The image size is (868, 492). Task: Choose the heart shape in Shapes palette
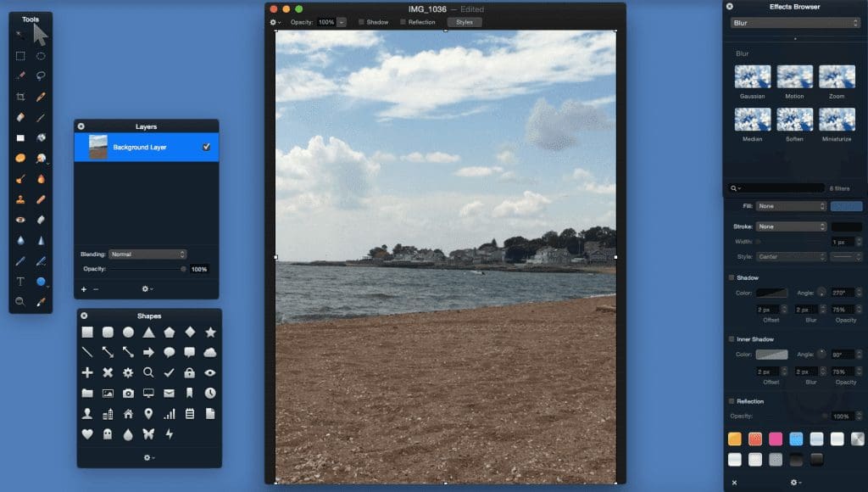coord(87,434)
